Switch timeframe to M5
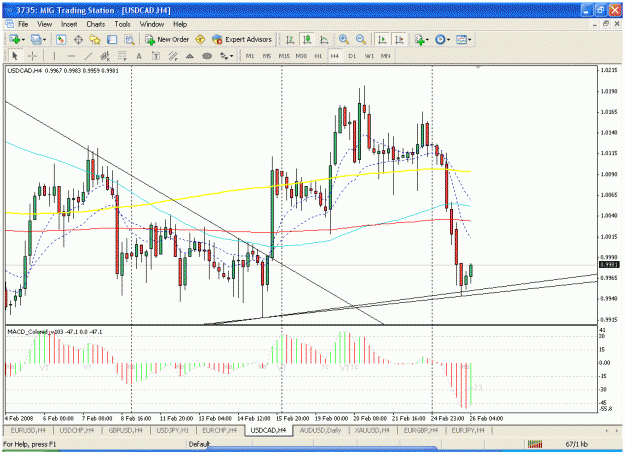 coord(267,56)
